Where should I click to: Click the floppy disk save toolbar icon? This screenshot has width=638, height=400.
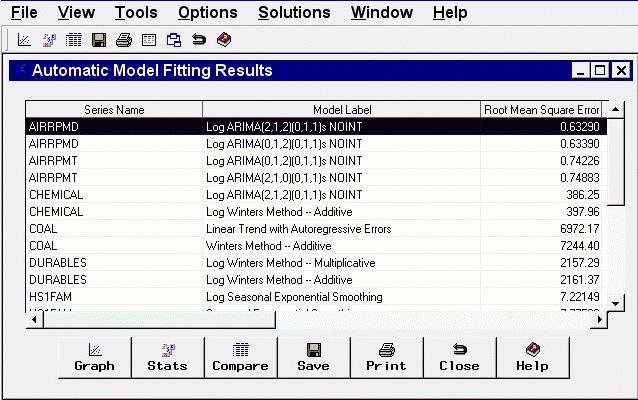click(x=99, y=41)
